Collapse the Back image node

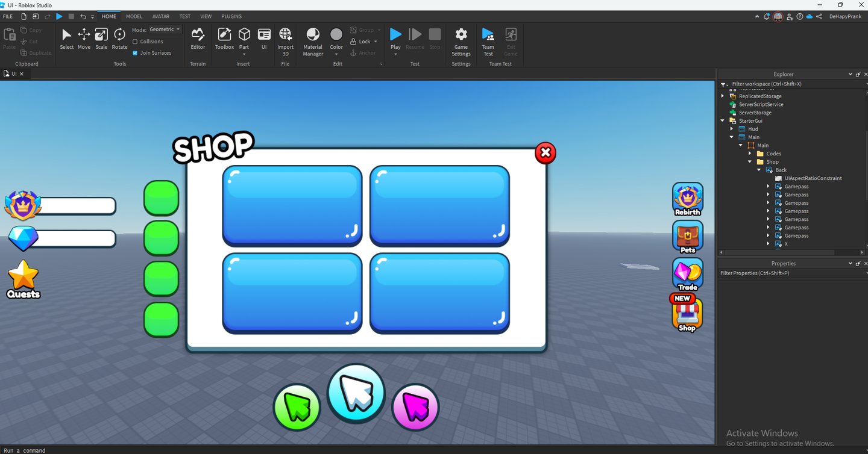[759, 170]
